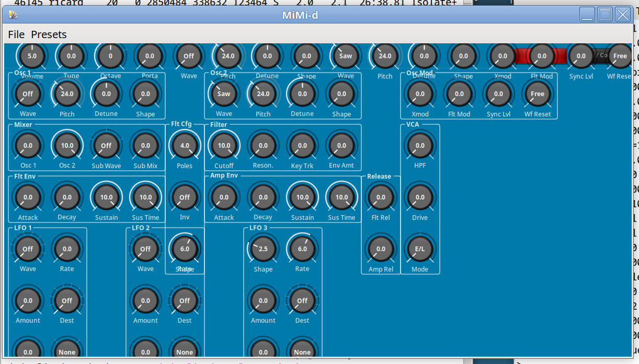Click the Porta knob
Screen dimensions: 639x364
pos(150,55)
